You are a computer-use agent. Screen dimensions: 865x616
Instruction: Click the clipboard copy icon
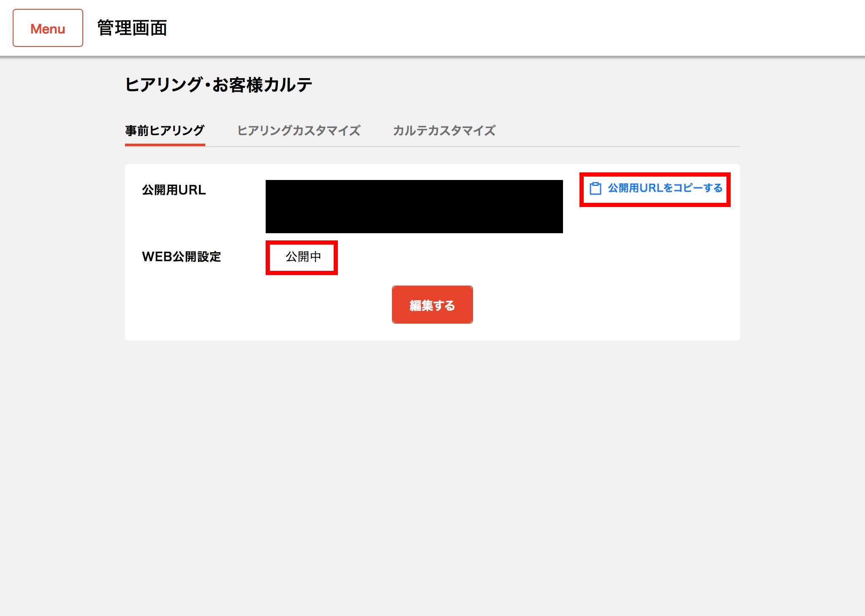pos(596,188)
